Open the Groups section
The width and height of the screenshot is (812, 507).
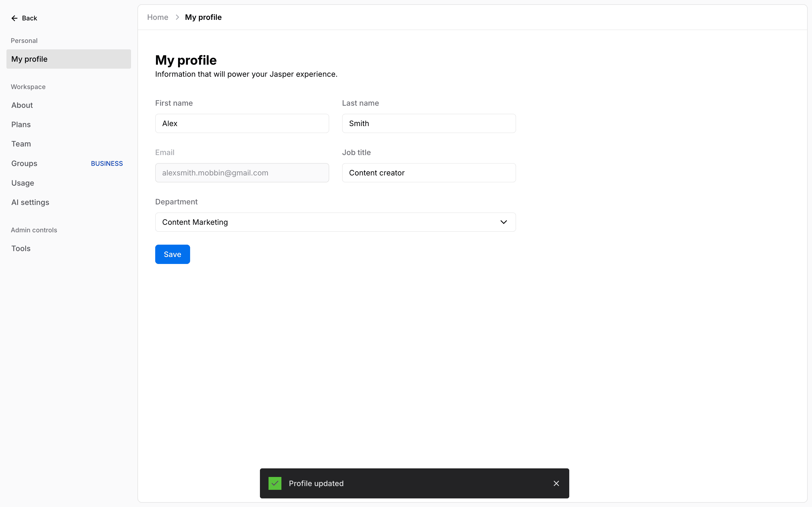(x=24, y=163)
